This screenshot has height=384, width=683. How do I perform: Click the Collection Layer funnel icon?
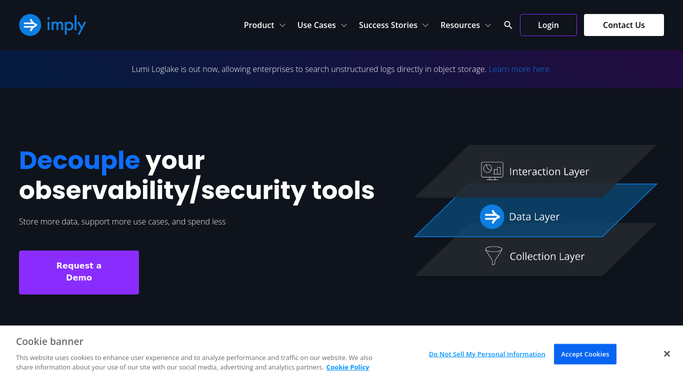pos(494,256)
